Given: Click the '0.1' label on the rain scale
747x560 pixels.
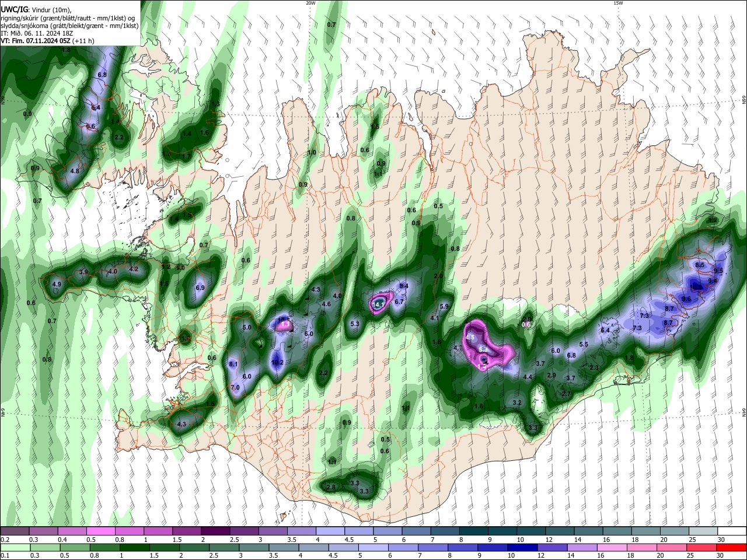Looking at the screenshot, I should click(5, 555).
